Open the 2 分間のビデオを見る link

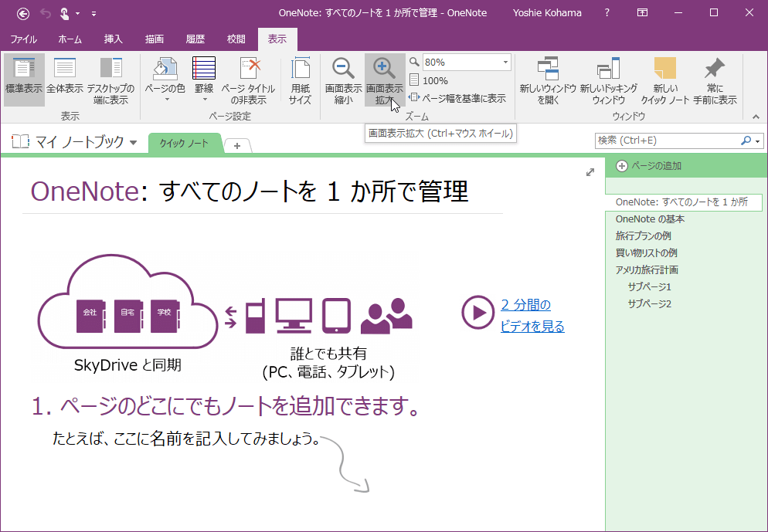[532, 315]
